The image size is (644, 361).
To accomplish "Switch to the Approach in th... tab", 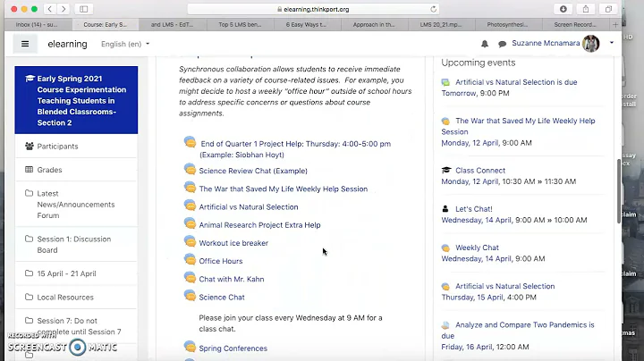I will pos(374,25).
